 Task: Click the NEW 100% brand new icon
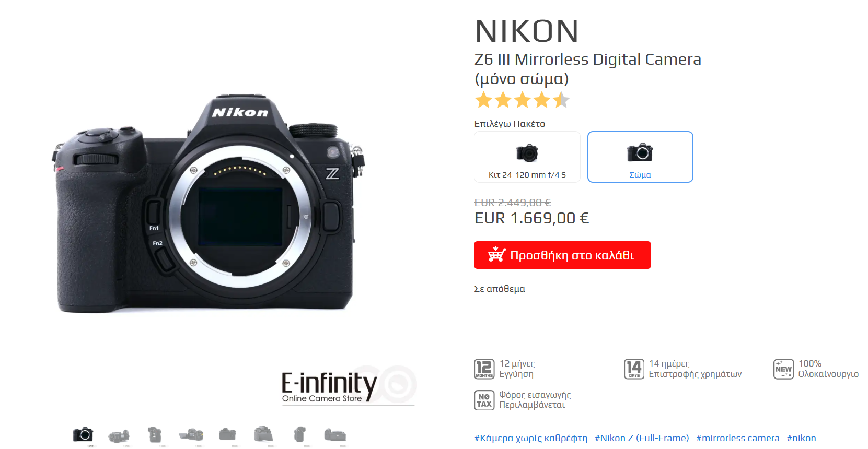click(783, 369)
